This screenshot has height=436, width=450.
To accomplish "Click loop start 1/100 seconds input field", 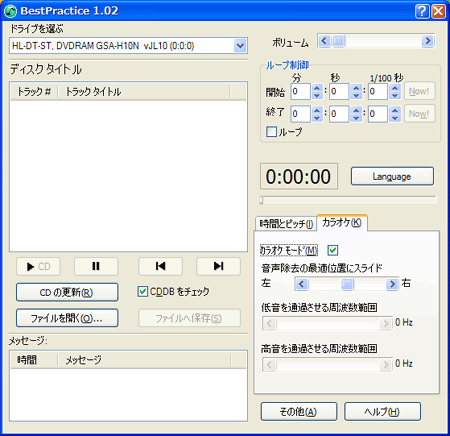I will coord(377,91).
